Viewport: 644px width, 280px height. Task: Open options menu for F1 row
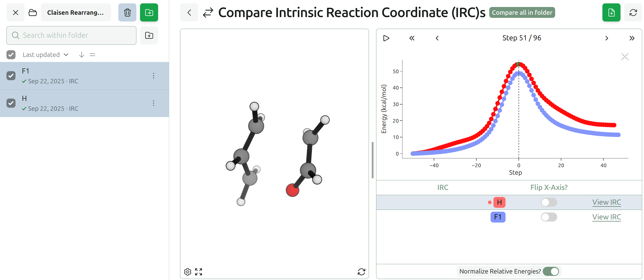point(153,76)
